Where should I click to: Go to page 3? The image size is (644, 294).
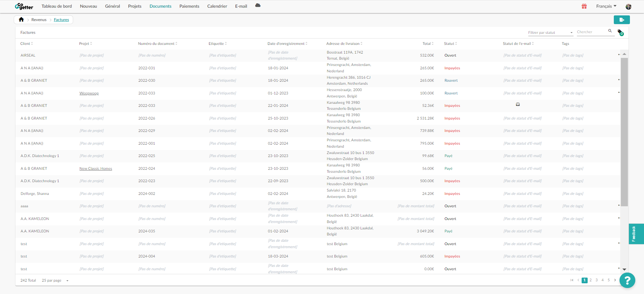(x=597, y=280)
